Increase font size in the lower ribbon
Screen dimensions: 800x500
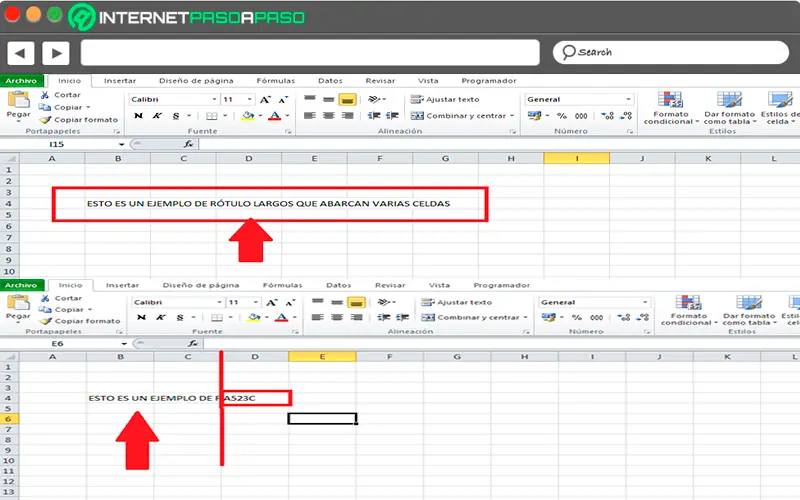271,303
